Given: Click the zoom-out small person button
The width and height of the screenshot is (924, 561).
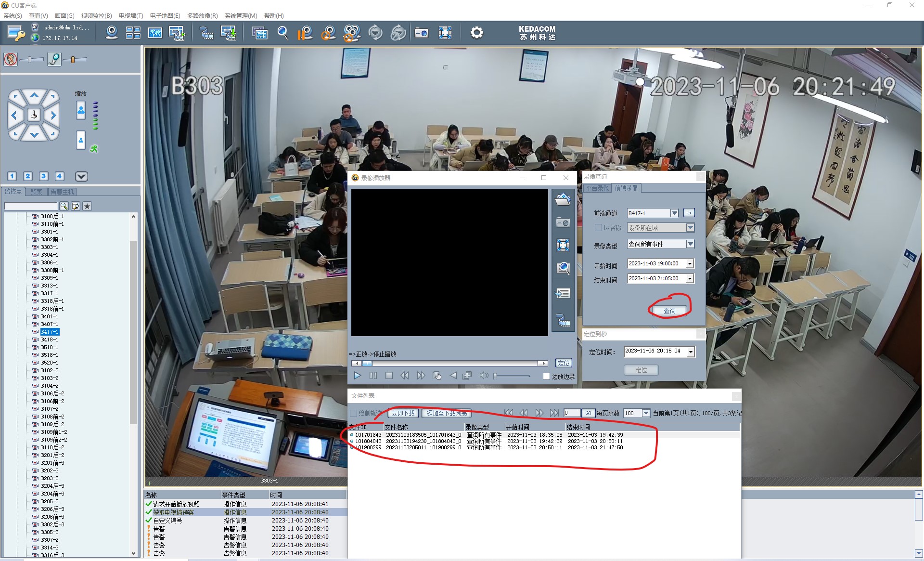Looking at the screenshot, I should [81, 140].
